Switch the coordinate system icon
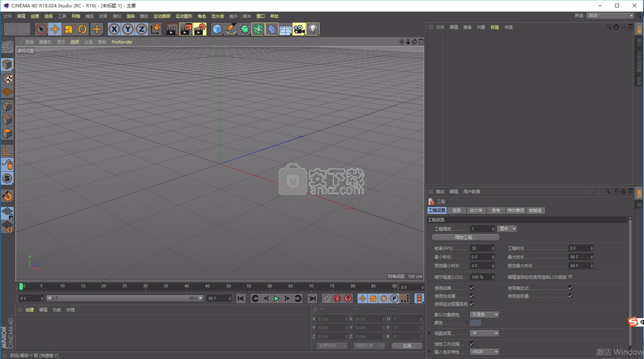644x359 pixels. [155, 29]
